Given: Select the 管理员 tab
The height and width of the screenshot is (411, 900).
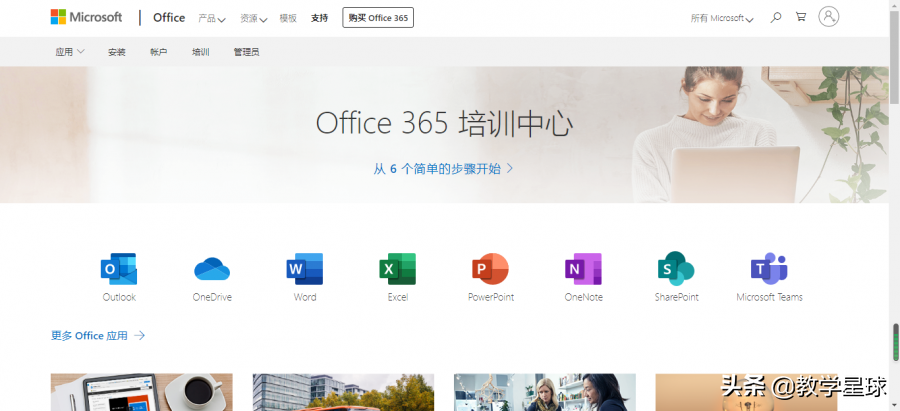Looking at the screenshot, I should (246, 52).
